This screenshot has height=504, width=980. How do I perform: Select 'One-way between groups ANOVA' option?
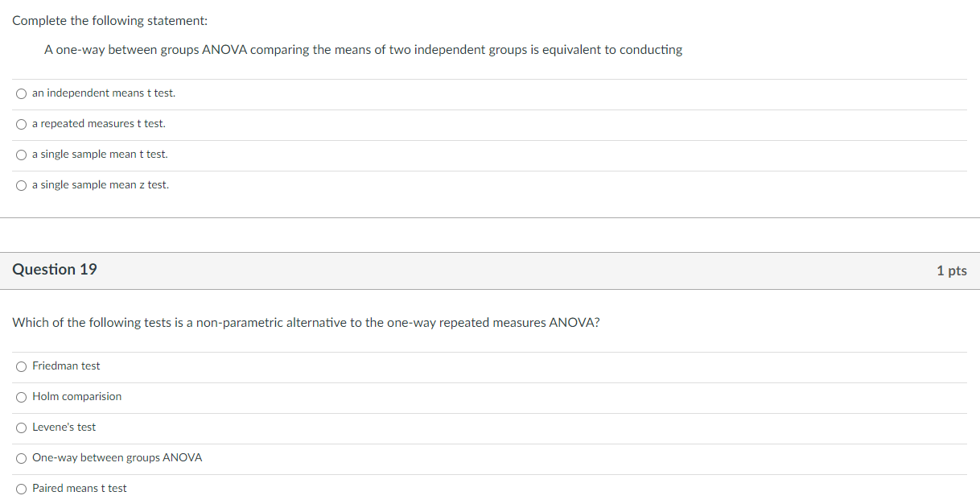click(21, 457)
